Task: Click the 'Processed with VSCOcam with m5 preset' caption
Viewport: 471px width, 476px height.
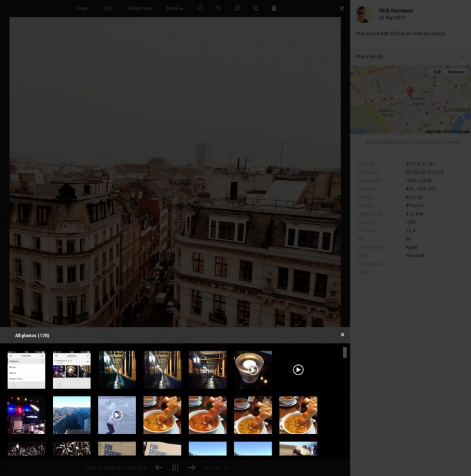Action: [400, 34]
